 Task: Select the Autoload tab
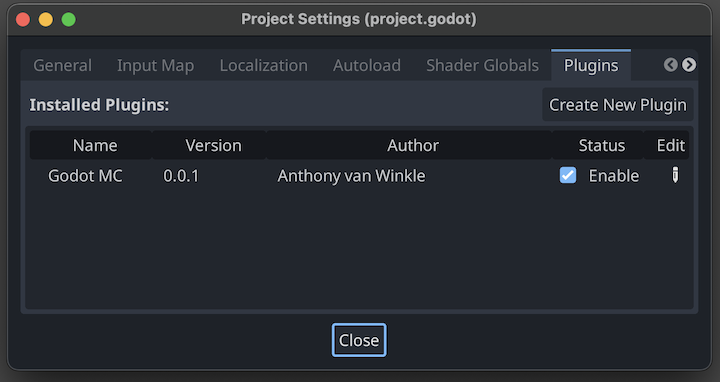pyautogui.click(x=367, y=65)
